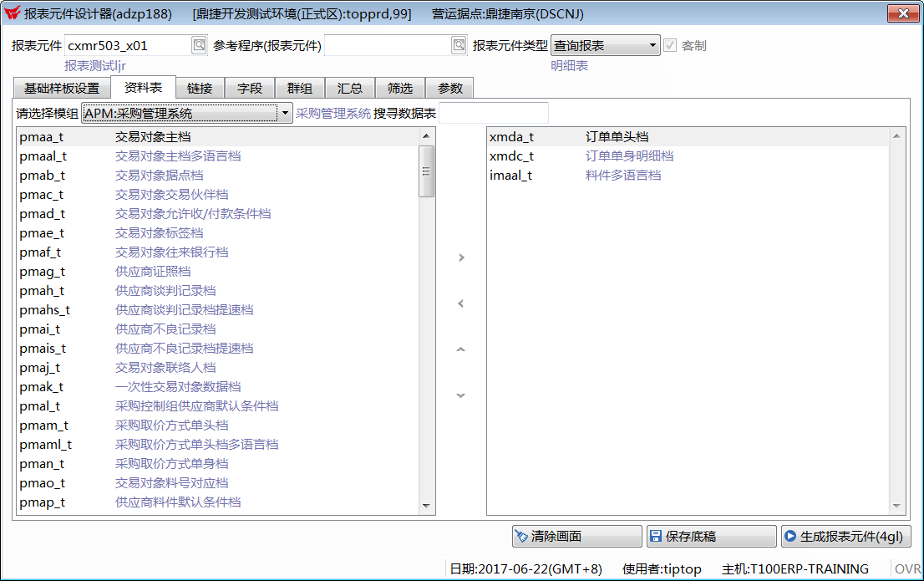
Task: Click left table list scrollbar thumb
Action: tap(426, 171)
